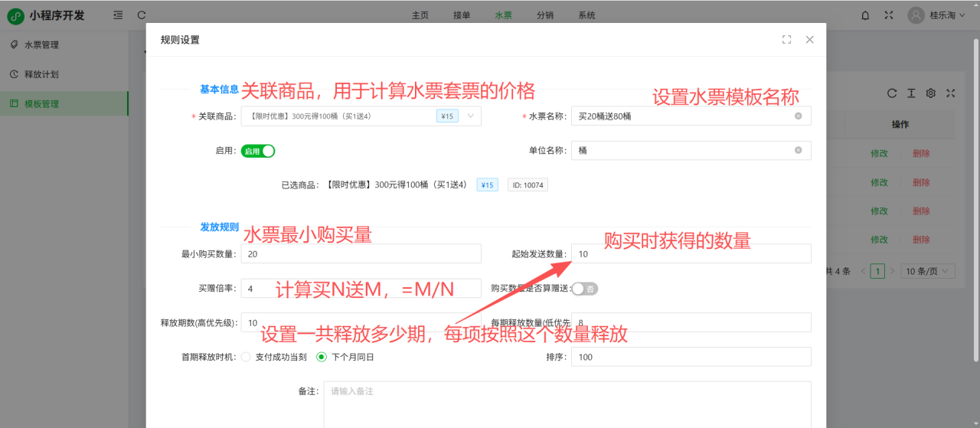Clear the 水票名称 field with its clear icon
Viewport: 980px width, 428px height.
[x=798, y=116]
